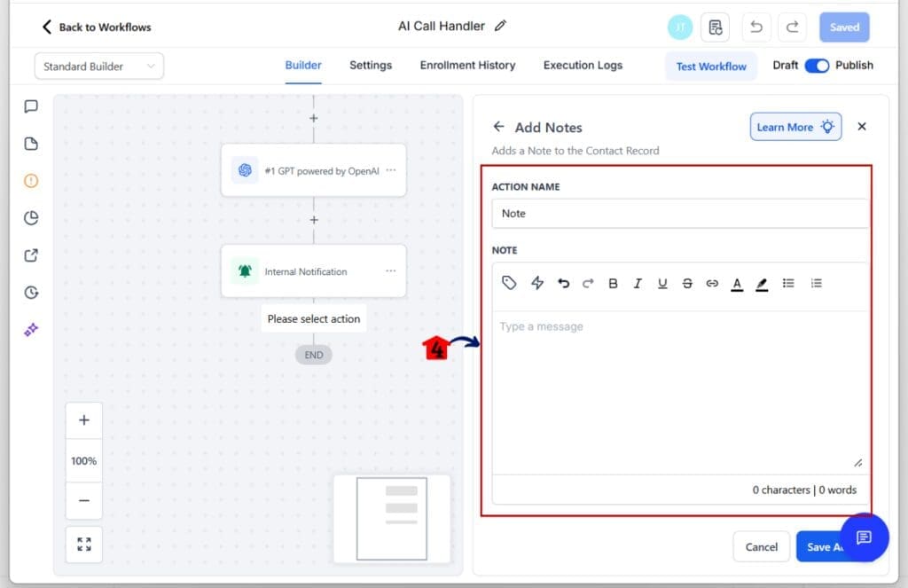Open options menu for GPT powered by OpenAI
Image resolution: width=908 pixels, height=588 pixels.
(391, 170)
